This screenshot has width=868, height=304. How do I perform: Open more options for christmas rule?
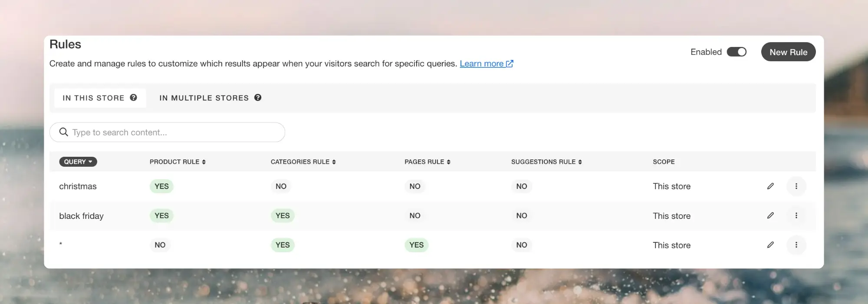(x=796, y=186)
